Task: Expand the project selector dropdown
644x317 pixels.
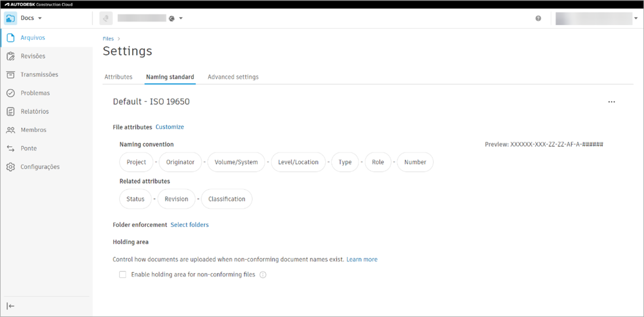Action: click(180, 18)
